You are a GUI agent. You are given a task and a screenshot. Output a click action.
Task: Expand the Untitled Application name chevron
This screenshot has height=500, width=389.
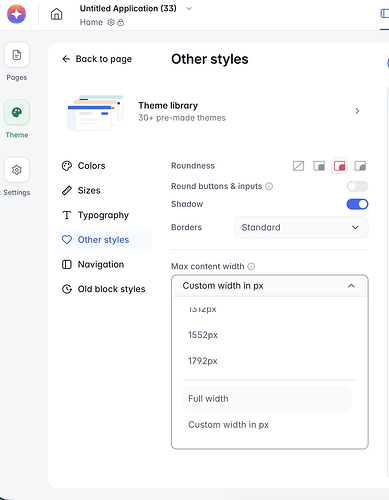point(189,9)
